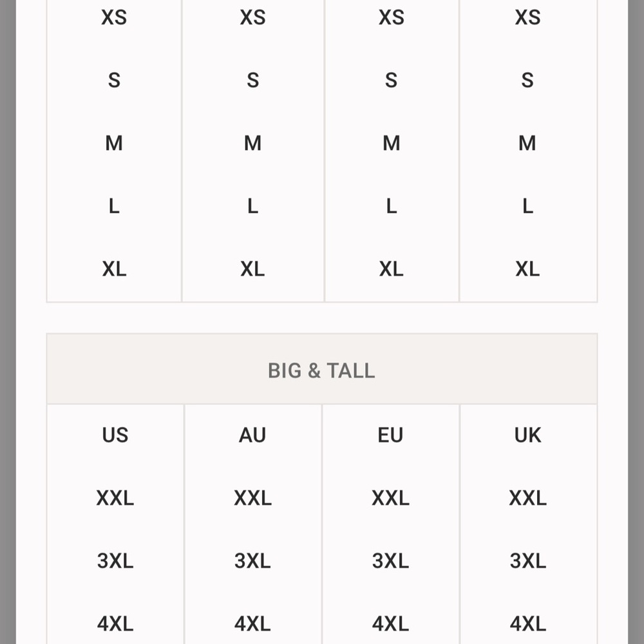The height and width of the screenshot is (644, 644).
Task: Select XS in the first column of upper table
Action: click(x=114, y=17)
